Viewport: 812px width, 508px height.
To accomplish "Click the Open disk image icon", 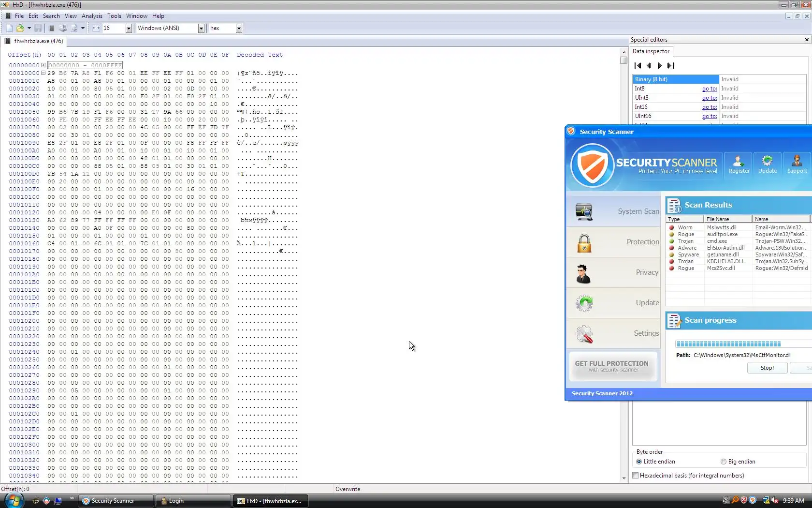I will click(74, 28).
